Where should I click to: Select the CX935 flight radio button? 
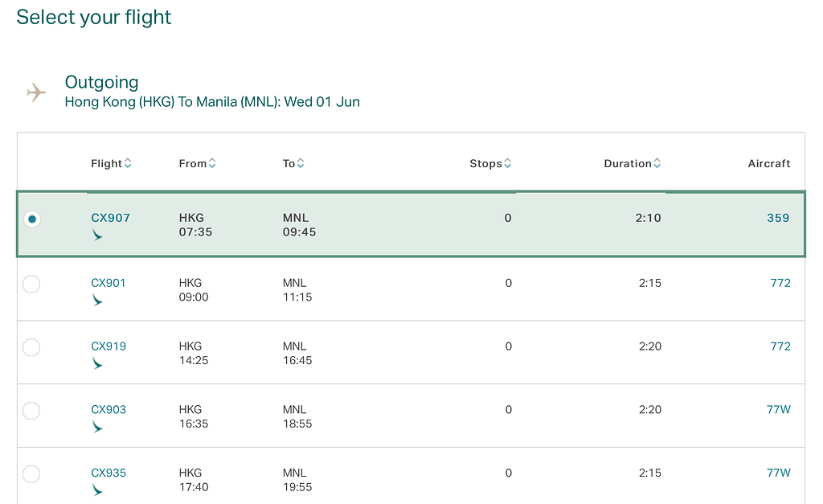pos(31,474)
